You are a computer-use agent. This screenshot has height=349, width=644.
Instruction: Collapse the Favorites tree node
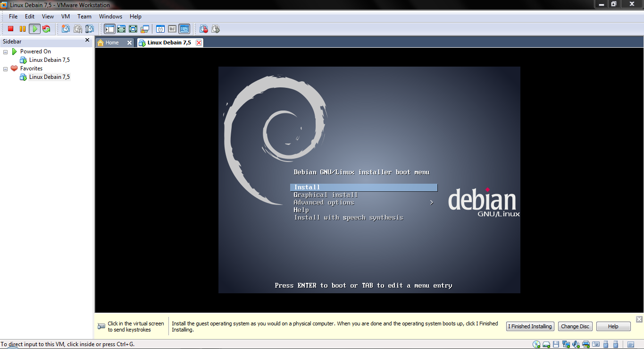tap(6, 69)
